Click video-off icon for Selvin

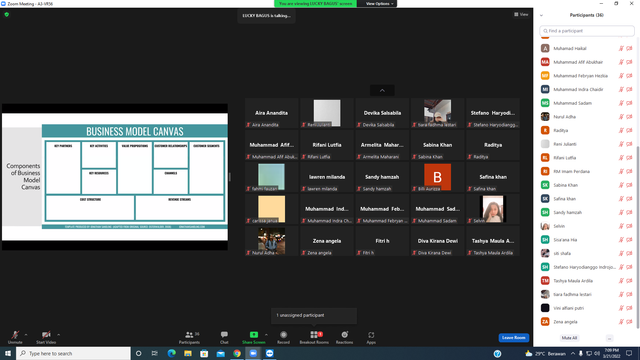coord(629,226)
